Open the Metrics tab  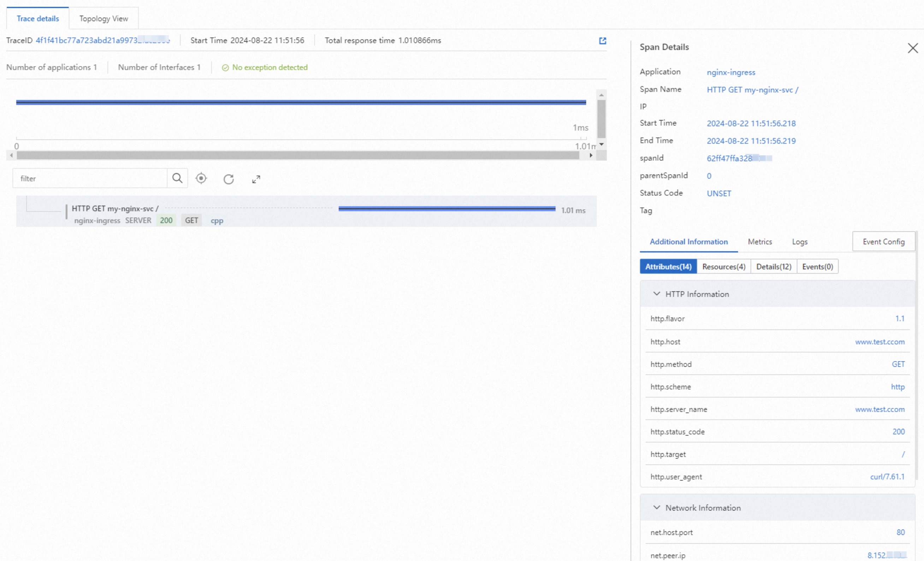coord(760,242)
